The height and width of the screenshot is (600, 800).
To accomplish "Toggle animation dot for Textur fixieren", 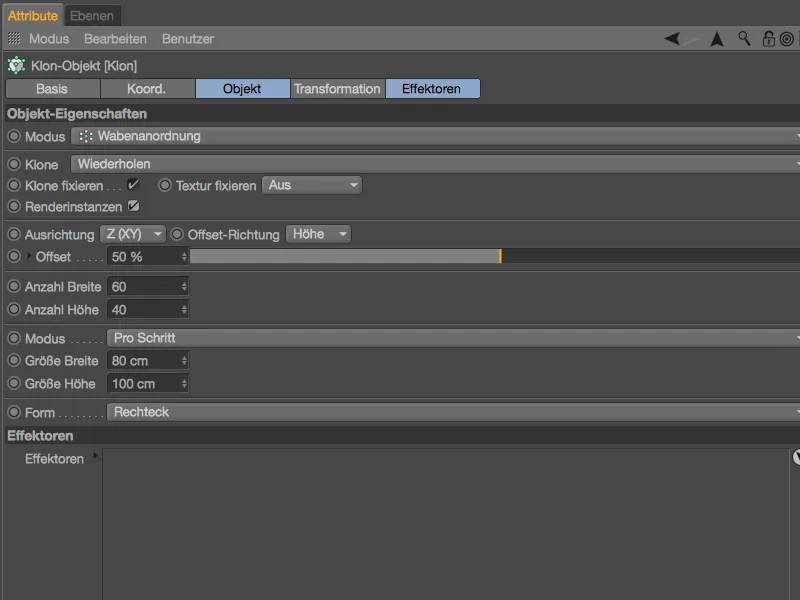I will pyautogui.click(x=165, y=185).
